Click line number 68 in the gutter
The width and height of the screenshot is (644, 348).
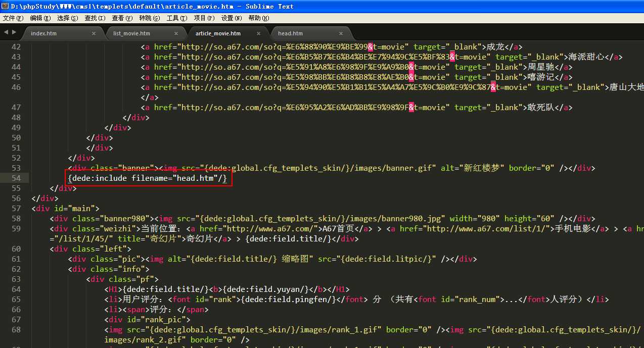[x=16, y=330]
